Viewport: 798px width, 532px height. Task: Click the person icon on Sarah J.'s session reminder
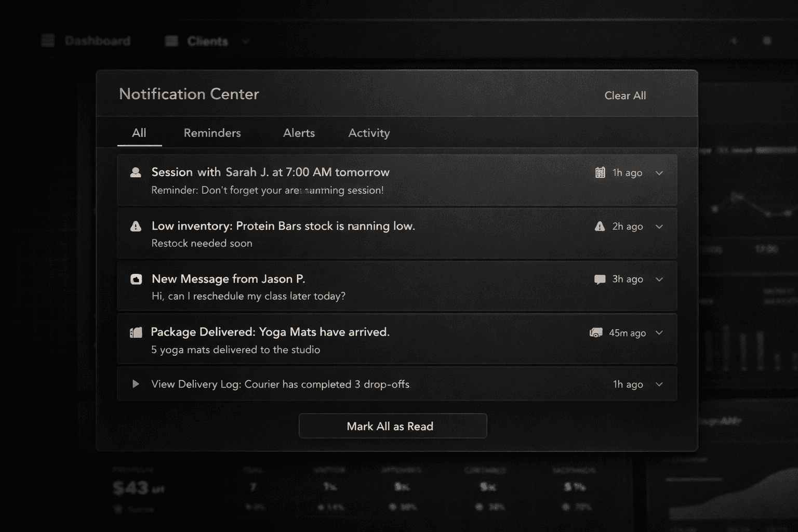click(x=136, y=172)
